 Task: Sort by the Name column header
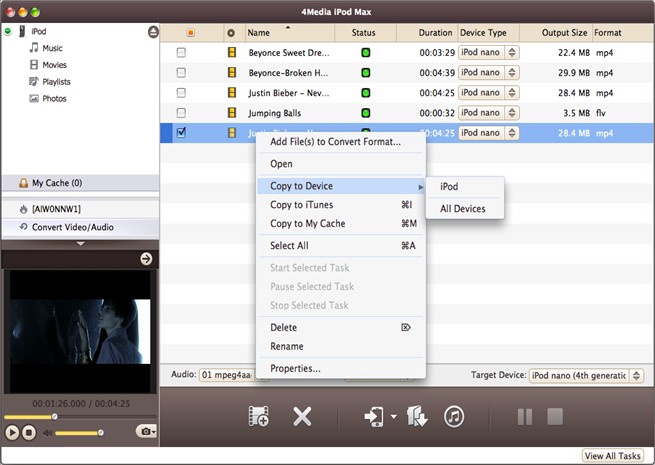[290, 33]
